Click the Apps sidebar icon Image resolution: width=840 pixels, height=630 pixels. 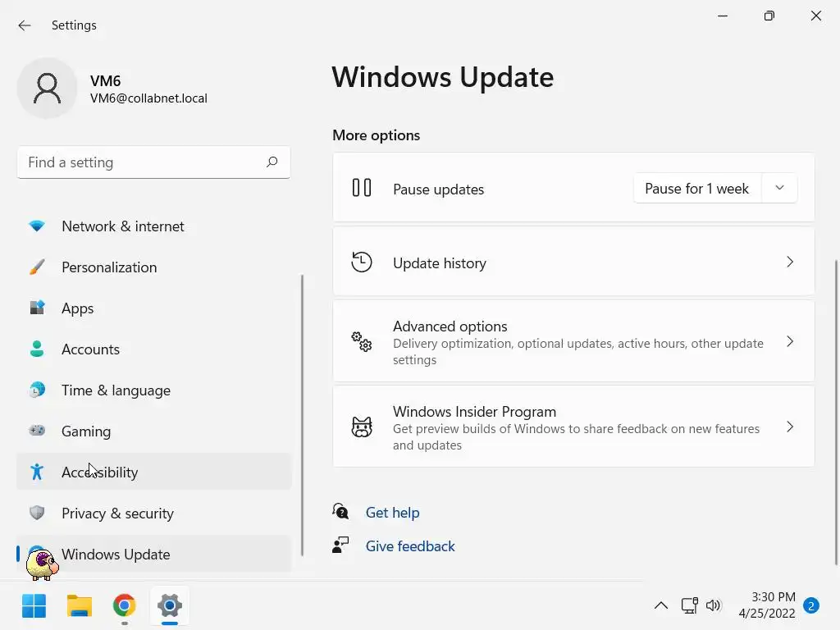[x=37, y=308]
